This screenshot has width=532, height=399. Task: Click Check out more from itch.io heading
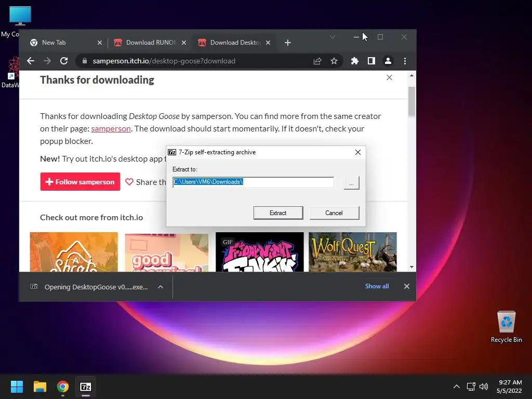point(91,218)
